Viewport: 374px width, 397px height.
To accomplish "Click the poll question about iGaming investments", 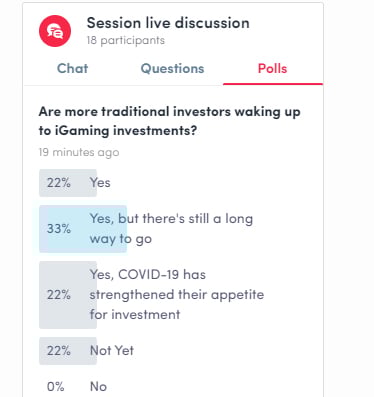I will pos(170,121).
